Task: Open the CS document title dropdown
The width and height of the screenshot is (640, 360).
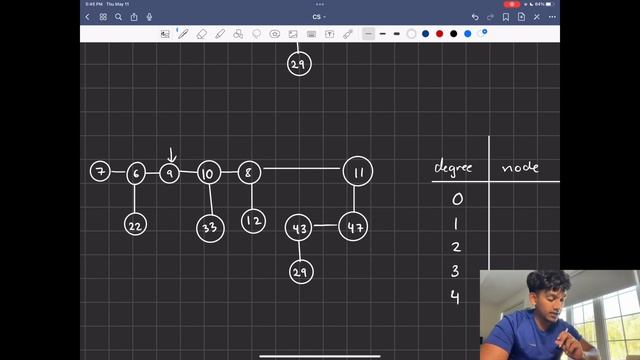Action: tap(319, 17)
